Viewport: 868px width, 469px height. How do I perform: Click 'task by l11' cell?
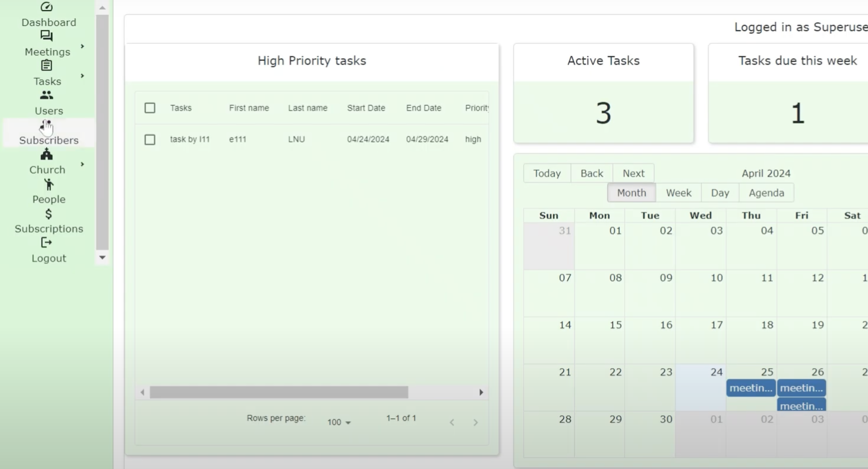190,139
